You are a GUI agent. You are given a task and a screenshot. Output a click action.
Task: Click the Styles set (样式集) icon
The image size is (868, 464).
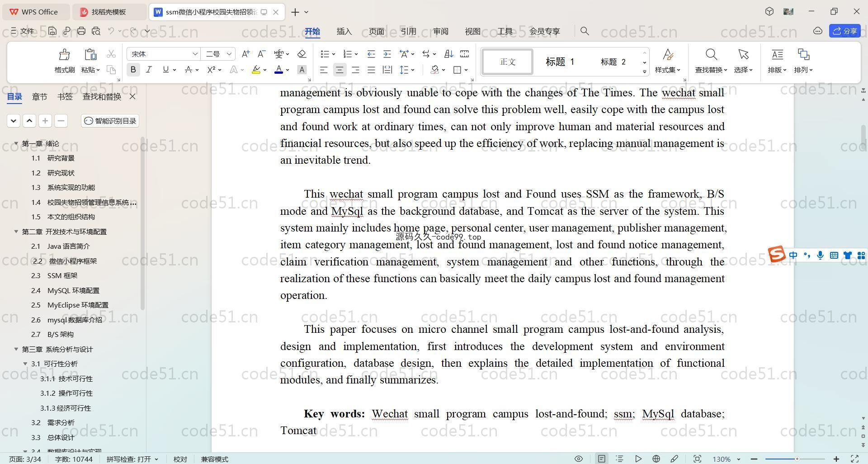[668, 55]
